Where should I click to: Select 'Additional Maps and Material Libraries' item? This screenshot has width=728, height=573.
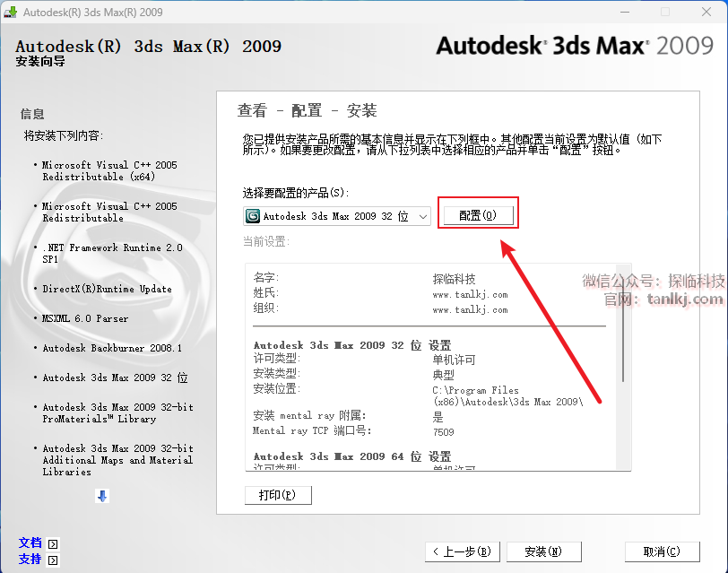117,460
